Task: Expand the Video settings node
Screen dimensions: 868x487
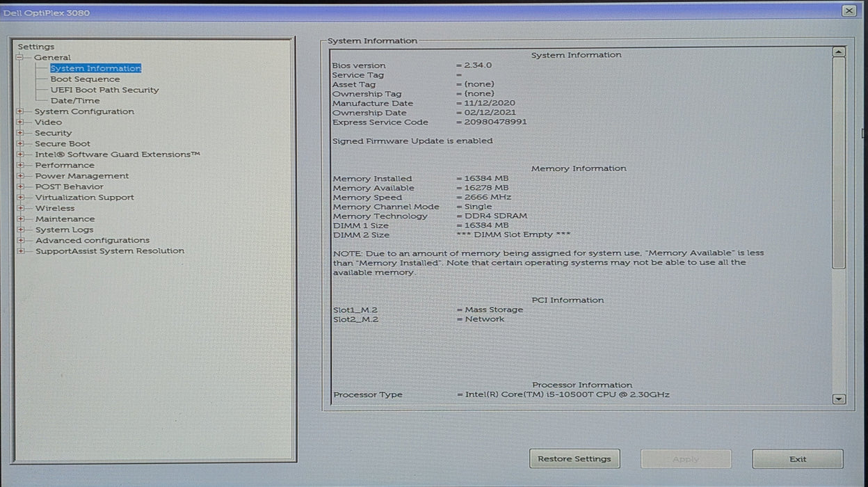Action: coord(20,122)
